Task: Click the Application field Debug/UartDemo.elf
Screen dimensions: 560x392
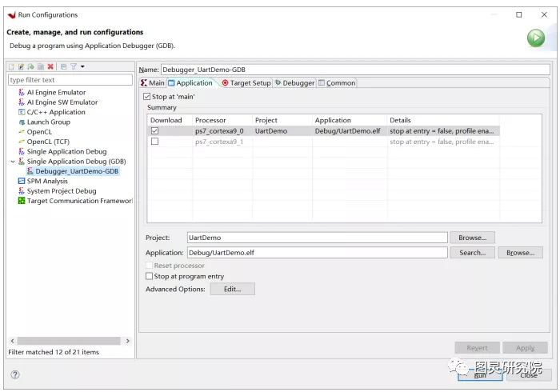Action: click(x=317, y=253)
